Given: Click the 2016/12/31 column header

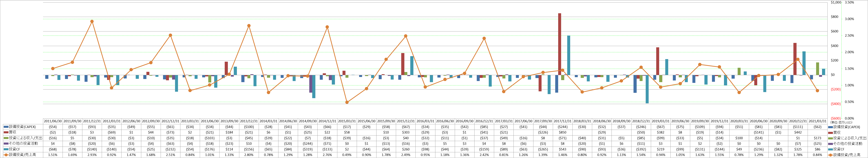Looking at the screenshot, I should [484, 121].
